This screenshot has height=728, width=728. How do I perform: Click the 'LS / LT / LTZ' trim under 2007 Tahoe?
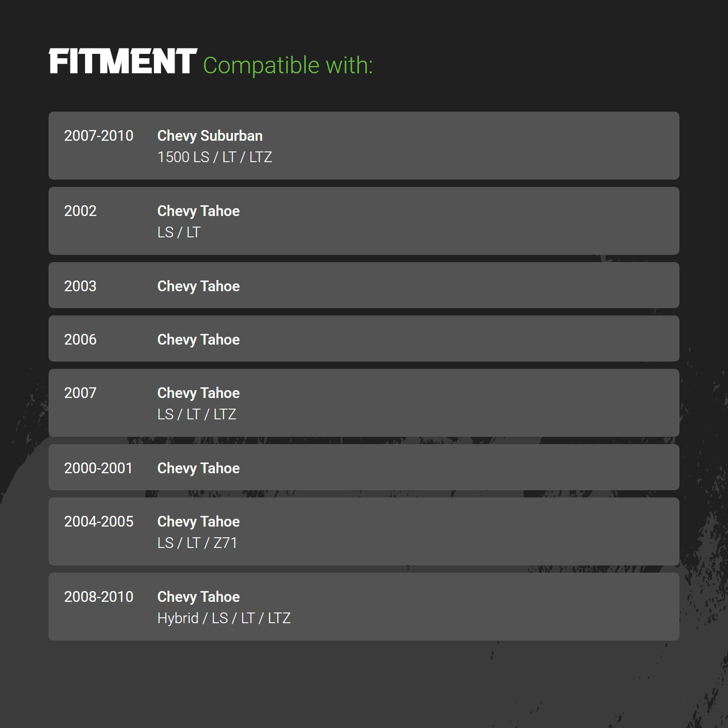click(x=197, y=414)
